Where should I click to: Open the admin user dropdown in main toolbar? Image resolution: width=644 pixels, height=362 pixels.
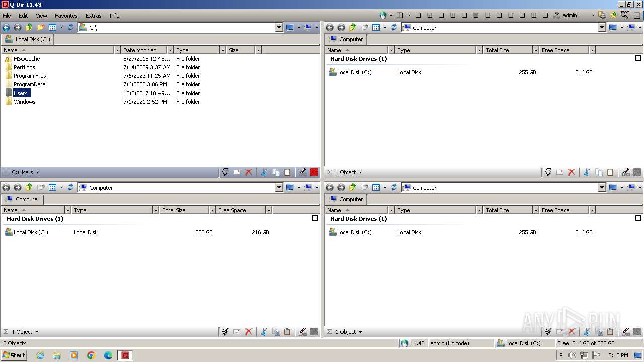593,15
